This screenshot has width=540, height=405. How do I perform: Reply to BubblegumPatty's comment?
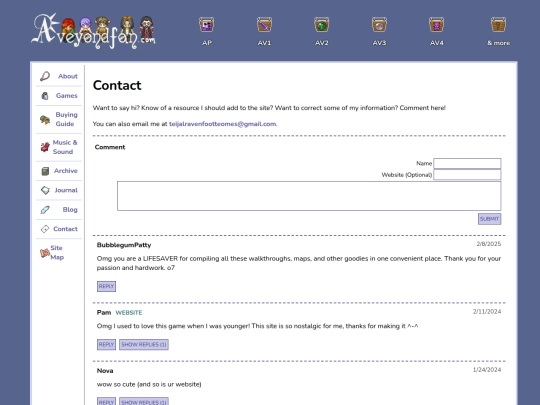106,287
